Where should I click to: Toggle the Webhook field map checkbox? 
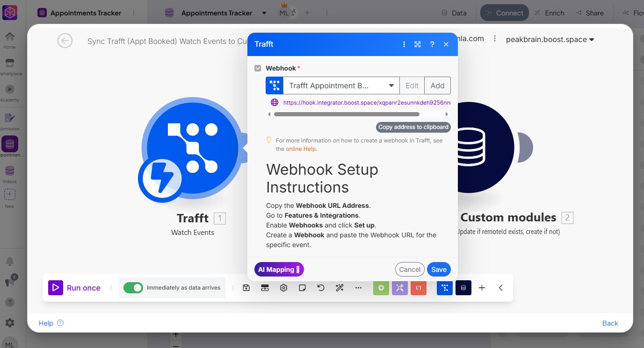point(258,68)
